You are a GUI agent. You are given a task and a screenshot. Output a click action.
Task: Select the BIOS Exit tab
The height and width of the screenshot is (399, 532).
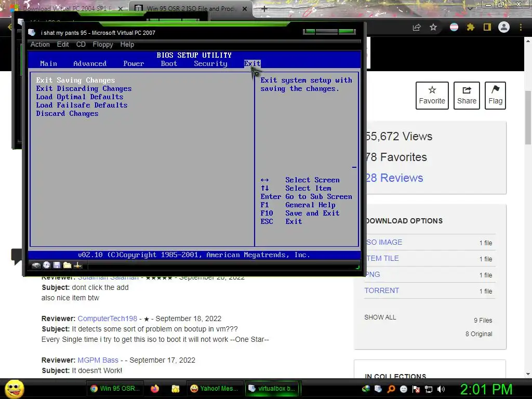pos(252,63)
